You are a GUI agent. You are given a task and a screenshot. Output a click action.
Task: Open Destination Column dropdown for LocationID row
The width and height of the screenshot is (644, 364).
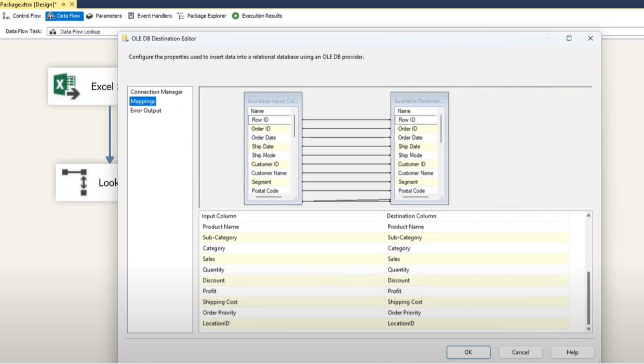[x=477, y=323]
